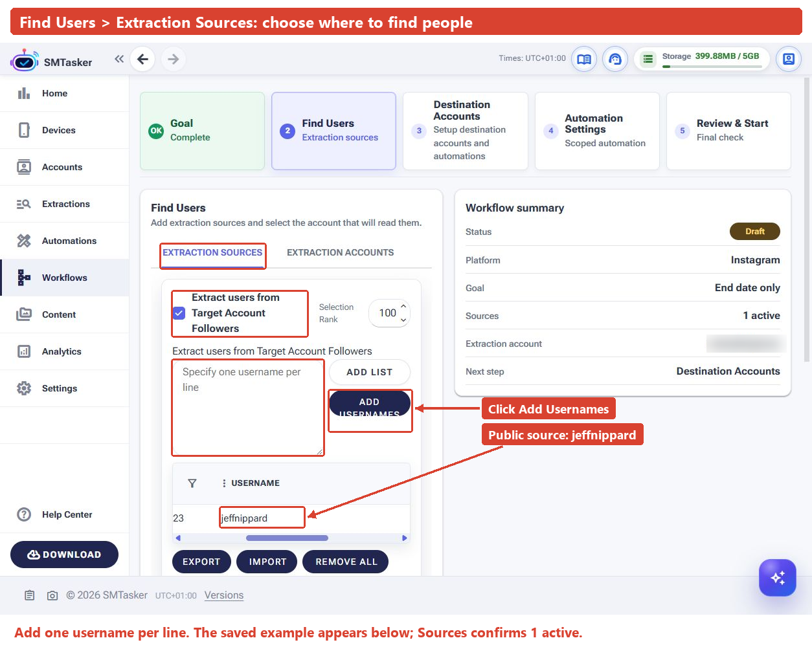Open the Destination Accounts step
812x660 pixels.
pos(465,131)
